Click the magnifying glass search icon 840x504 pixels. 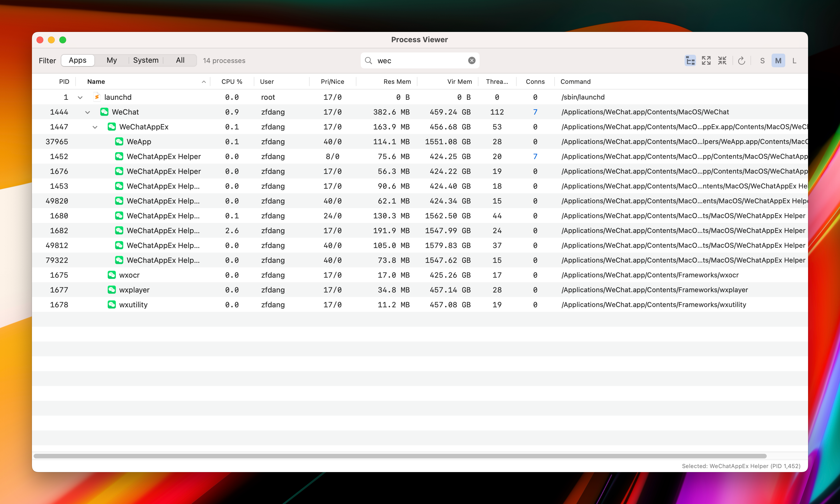click(x=368, y=60)
